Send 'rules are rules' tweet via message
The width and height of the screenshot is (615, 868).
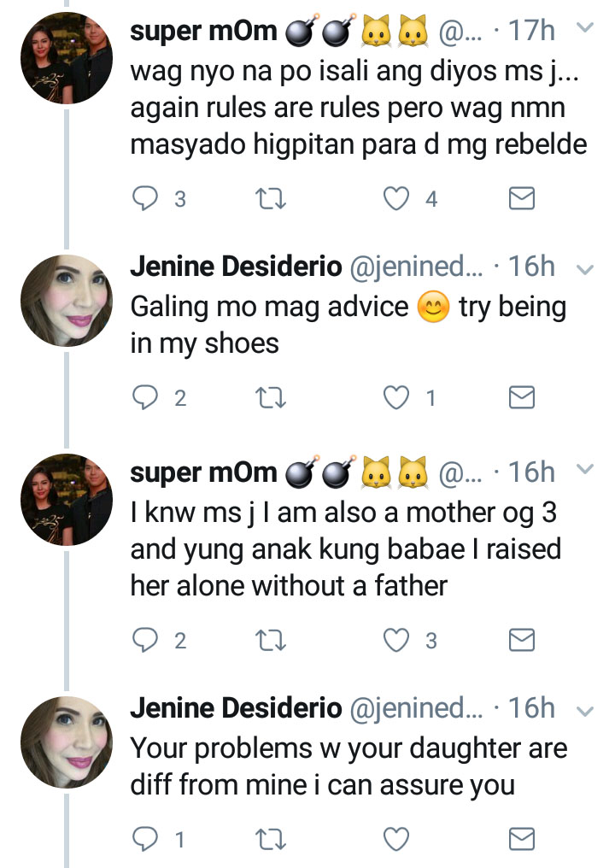coord(521,199)
